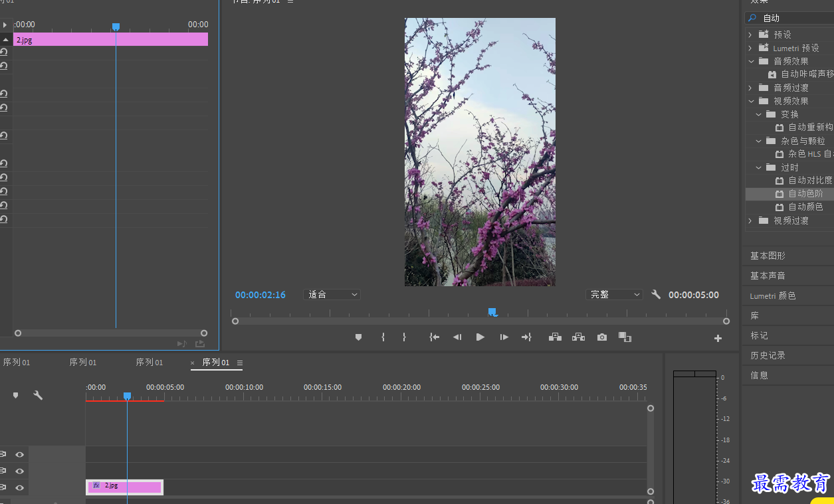Open the 信息 panel

click(759, 375)
